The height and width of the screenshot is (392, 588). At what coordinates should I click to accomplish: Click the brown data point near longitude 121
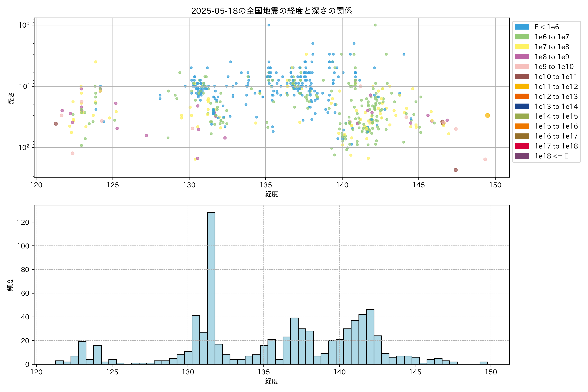click(56, 124)
